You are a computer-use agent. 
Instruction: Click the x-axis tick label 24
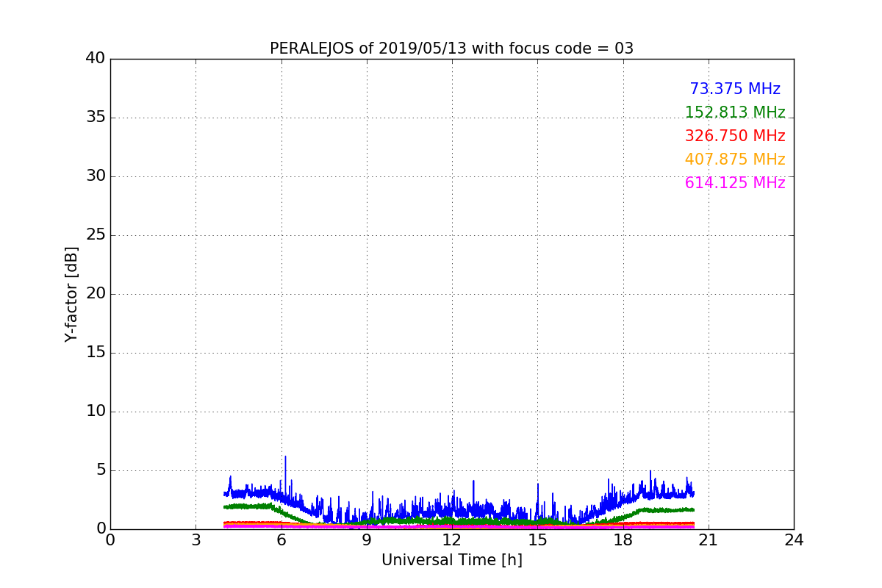[x=793, y=539]
